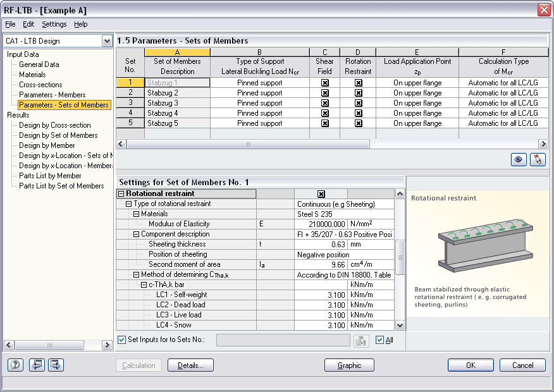Click navigator tree horizontal scrollbar thumb
The width and height of the screenshot is (554, 392).
(x=49, y=345)
